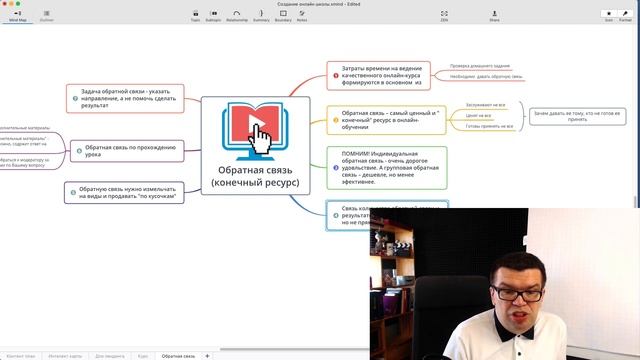Screen dimensions: 640x360
Task: Add a Boundary around topics
Action: (x=283, y=16)
